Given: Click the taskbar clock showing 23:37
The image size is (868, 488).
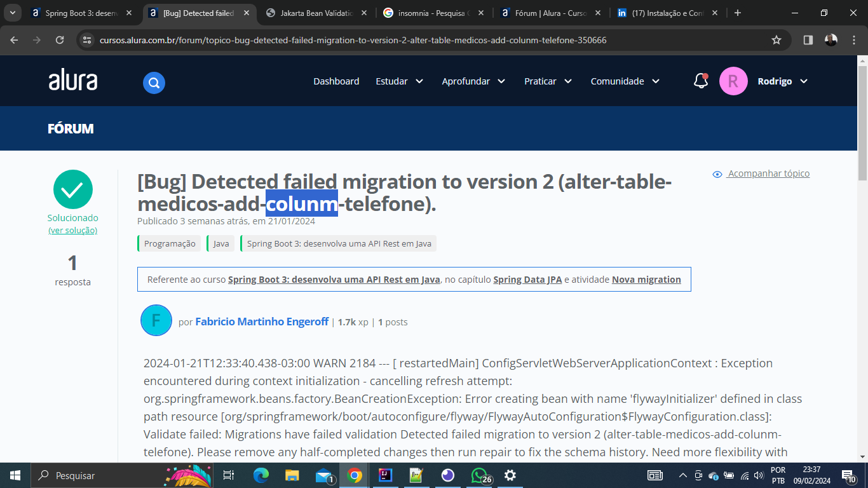Looking at the screenshot, I should point(811,475).
